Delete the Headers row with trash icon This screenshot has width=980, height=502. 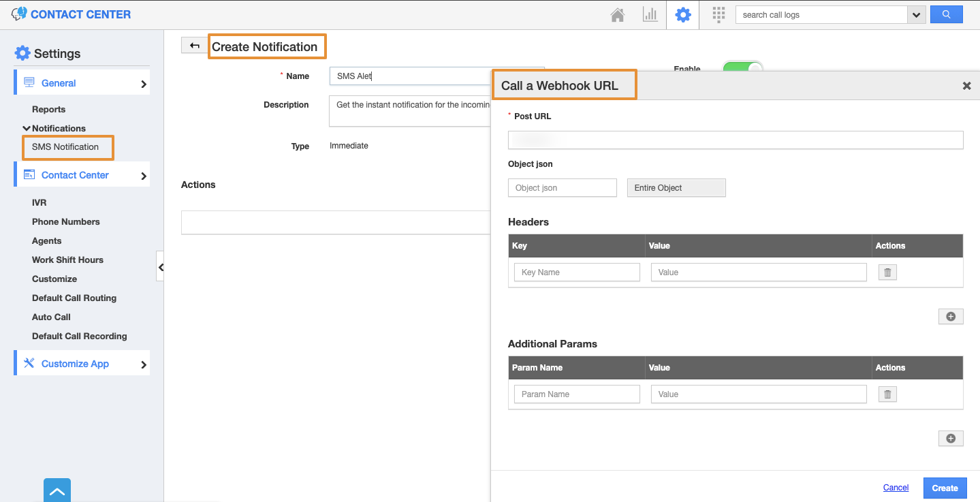coord(887,272)
